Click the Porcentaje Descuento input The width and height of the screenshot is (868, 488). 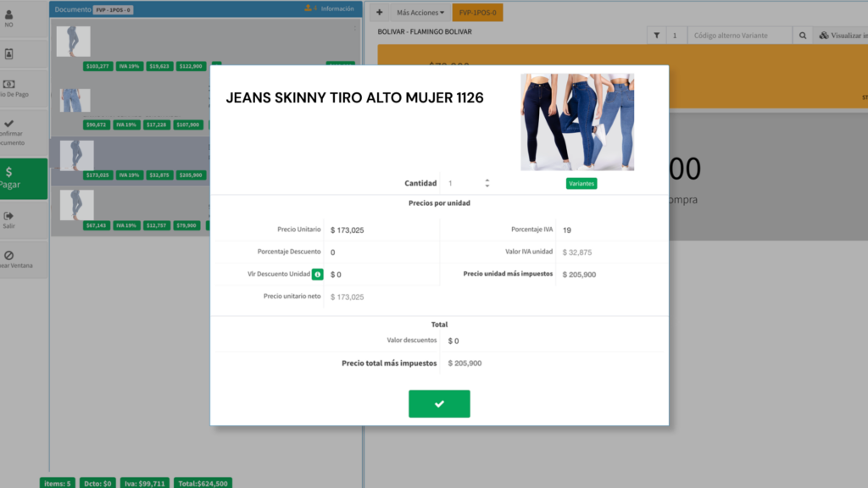point(381,252)
